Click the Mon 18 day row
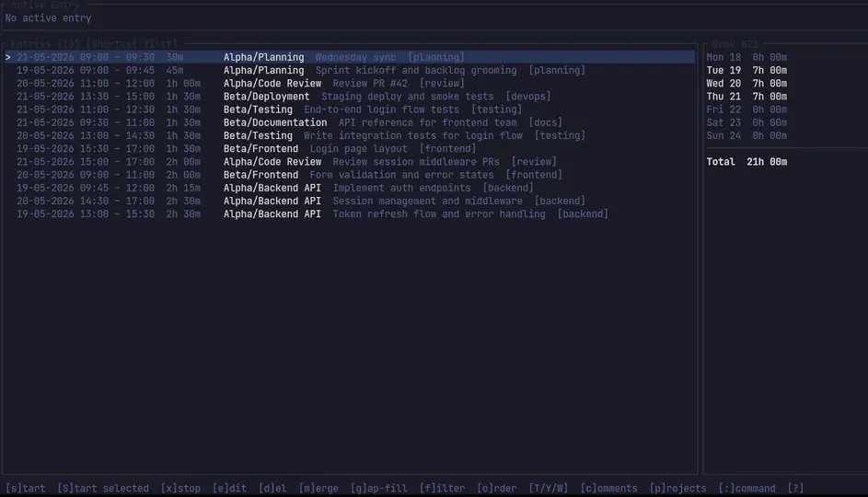The image size is (868, 497). pos(746,57)
